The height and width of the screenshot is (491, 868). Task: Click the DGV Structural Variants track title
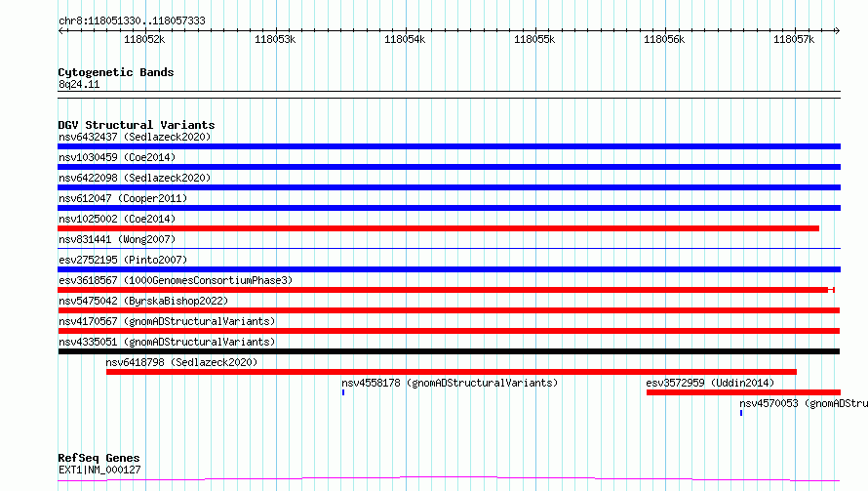point(137,125)
